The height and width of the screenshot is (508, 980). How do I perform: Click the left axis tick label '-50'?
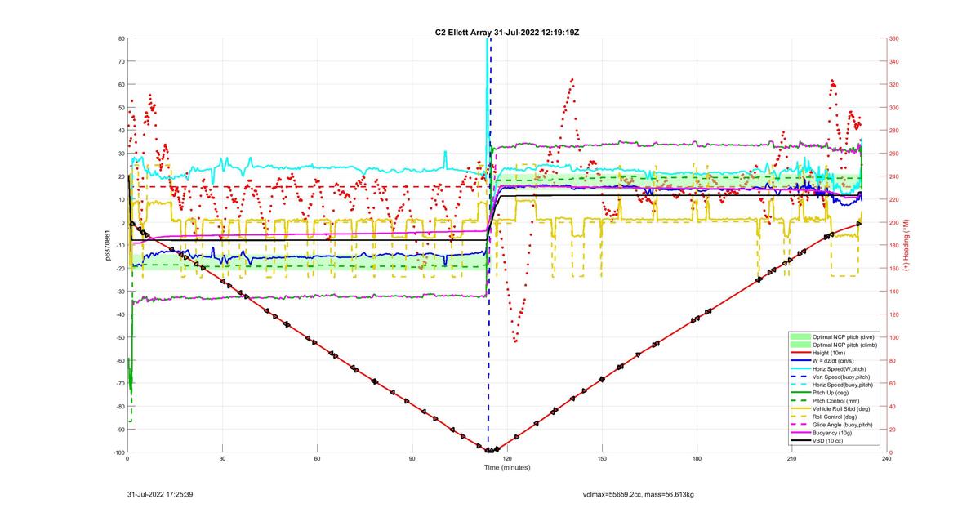point(119,337)
